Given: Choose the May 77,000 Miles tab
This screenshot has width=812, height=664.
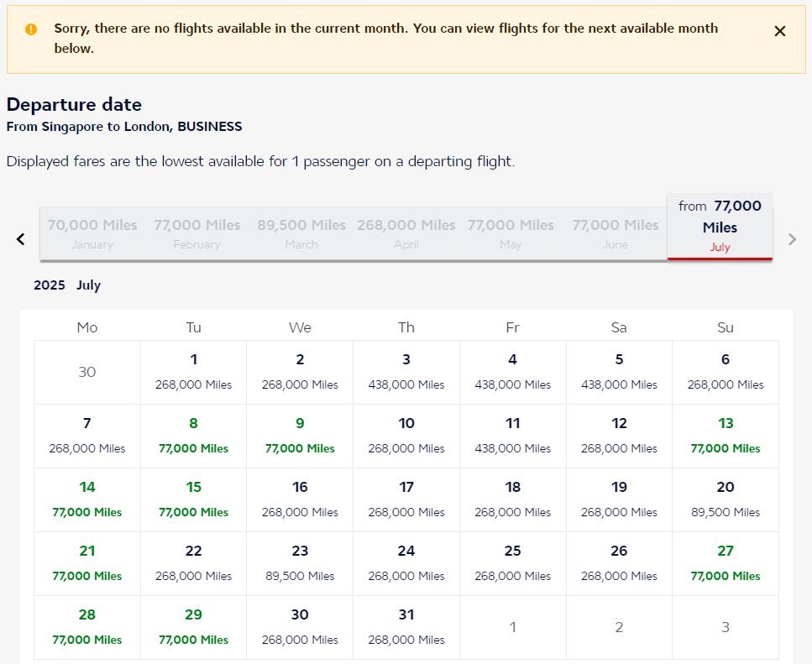Looking at the screenshot, I should [511, 234].
